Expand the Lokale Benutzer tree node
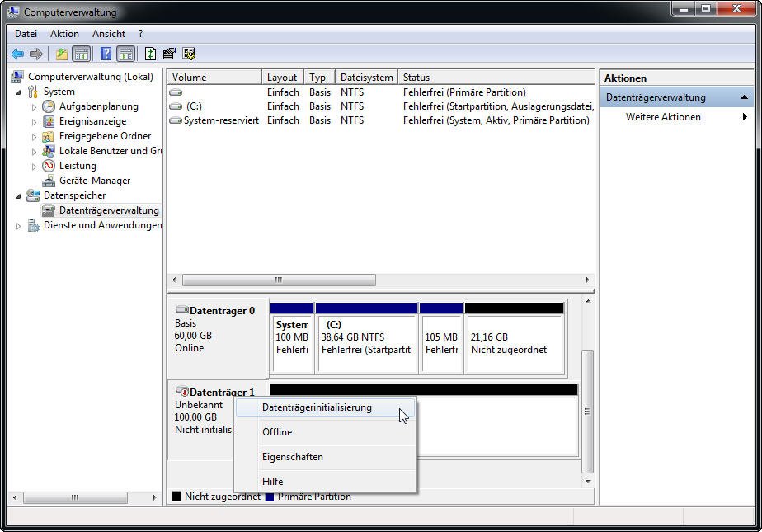This screenshot has height=532, width=762. tap(34, 152)
